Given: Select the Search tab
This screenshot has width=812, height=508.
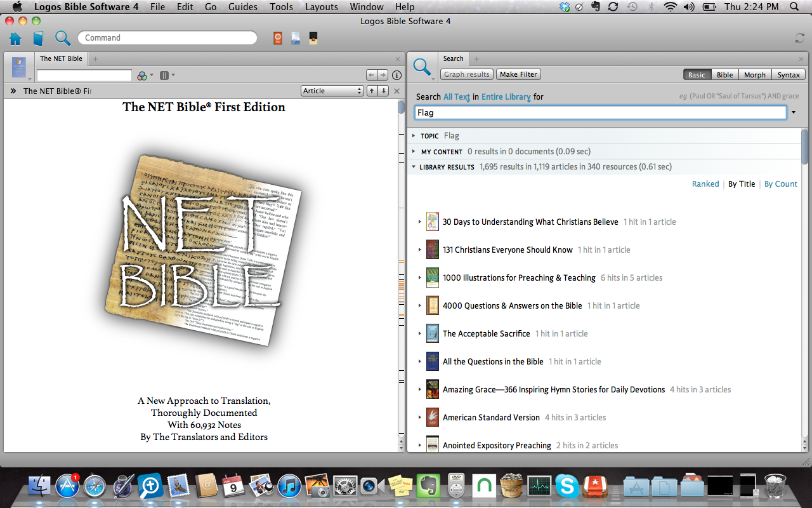Looking at the screenshot, I should 453,58.
